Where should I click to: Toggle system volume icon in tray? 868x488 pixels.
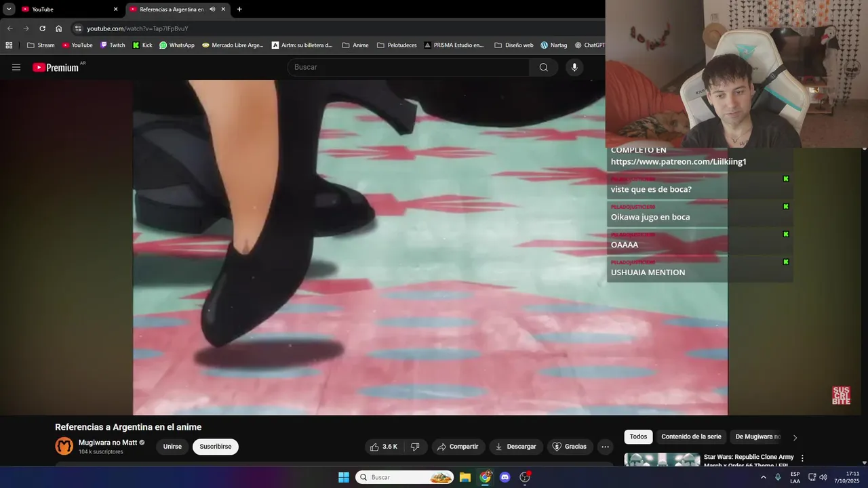coord(823,477)
